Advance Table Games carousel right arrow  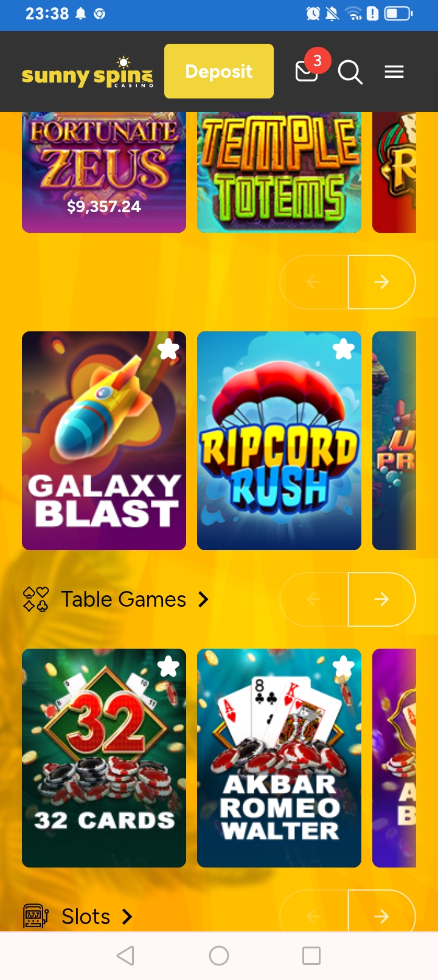pyautogui.click(x=381, y=599)
